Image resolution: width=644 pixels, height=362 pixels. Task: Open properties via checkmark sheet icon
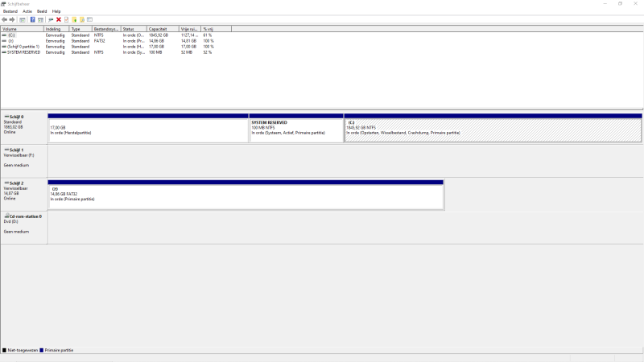66,19
